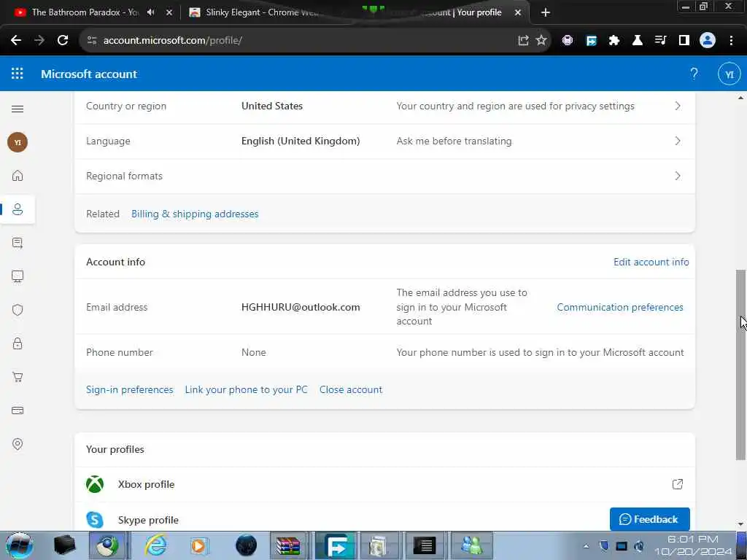
Task: Share this page icon in address bar
Action: (523, 41)
